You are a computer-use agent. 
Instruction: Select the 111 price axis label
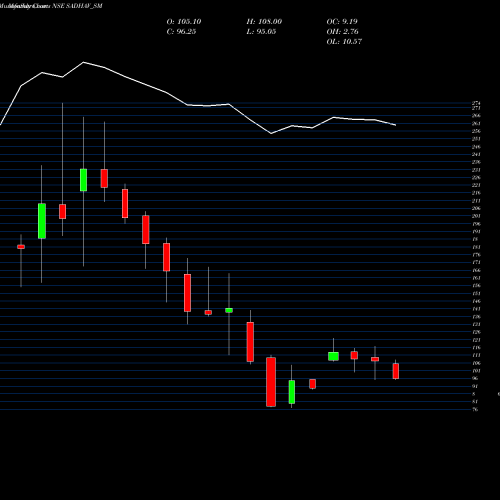(x=476, y=355)
